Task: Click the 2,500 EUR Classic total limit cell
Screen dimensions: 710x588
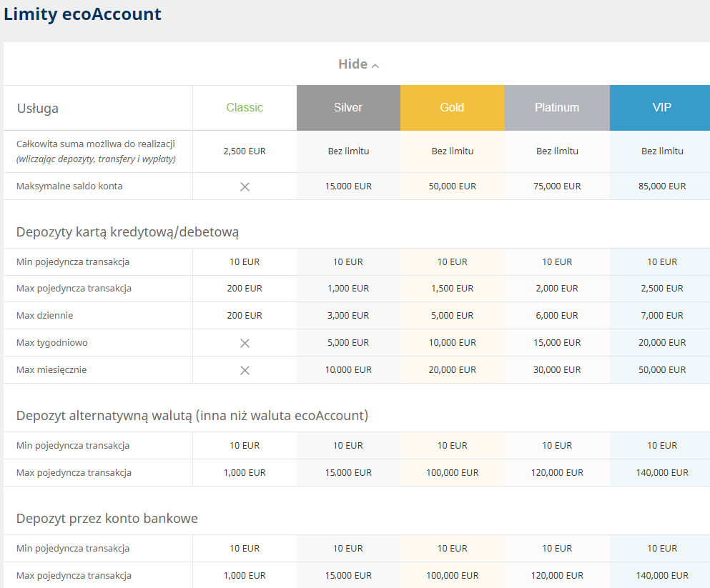Action: coord(245,151)
